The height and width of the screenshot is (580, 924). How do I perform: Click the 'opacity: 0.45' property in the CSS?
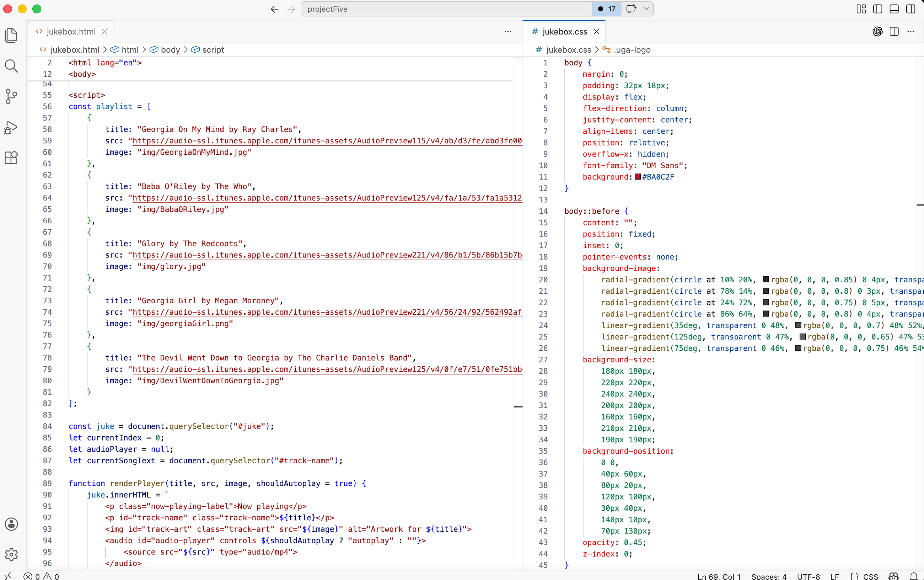point(614,542)
